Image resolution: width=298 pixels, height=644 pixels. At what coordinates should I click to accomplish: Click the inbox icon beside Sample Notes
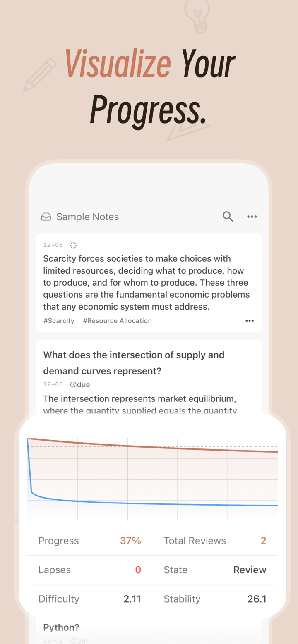pyautogui.click(x=46, y=216)
